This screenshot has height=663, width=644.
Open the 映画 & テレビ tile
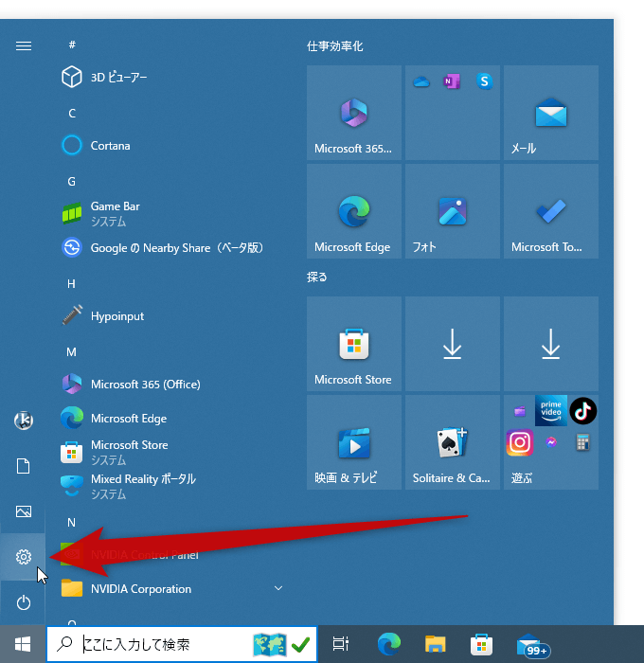(x=354, y=442)
